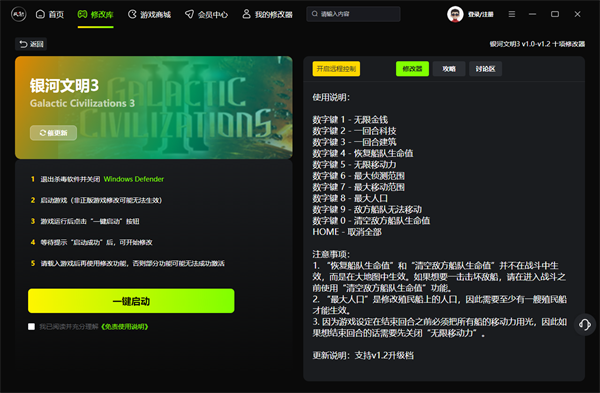Open the 修改库 tab
The image size is (600, 393).
pyautogui.click(x=96, y=15)
